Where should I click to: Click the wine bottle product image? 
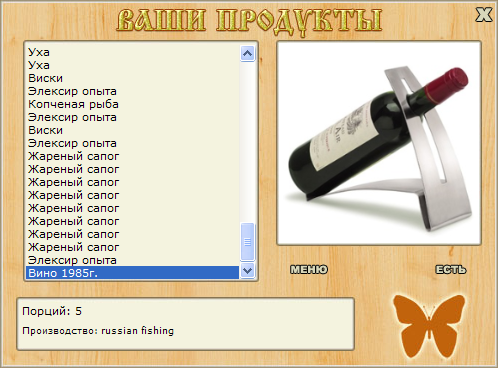(379, 143)
